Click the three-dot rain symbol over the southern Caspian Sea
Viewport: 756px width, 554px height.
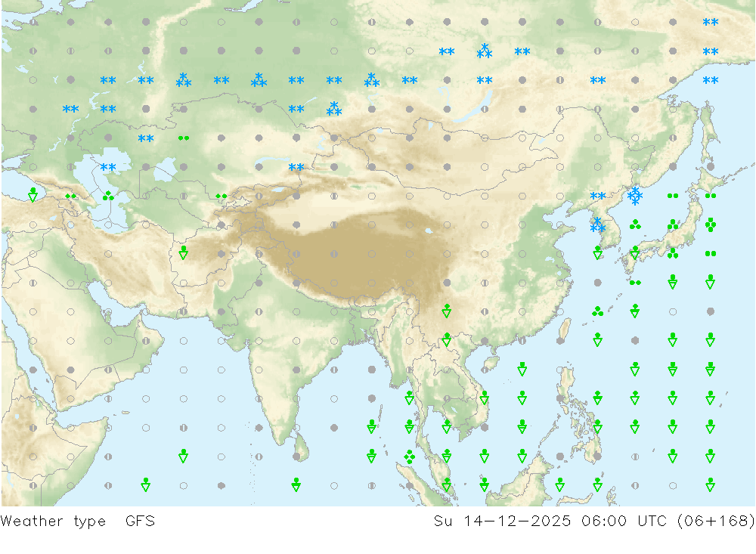click(x=108, y=196)
